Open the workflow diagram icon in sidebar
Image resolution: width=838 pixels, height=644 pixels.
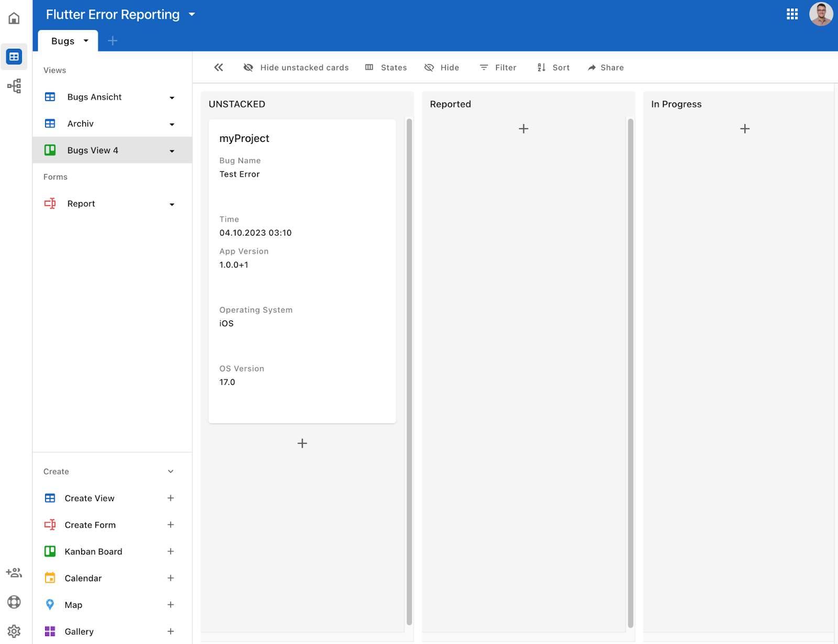[x=14, y=86]
